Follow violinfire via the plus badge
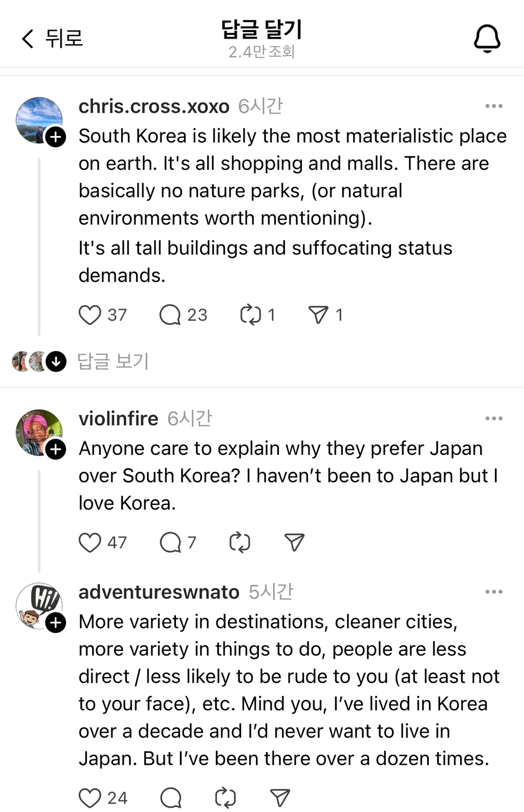The image size is (524, 812). [x=56, y=450]
